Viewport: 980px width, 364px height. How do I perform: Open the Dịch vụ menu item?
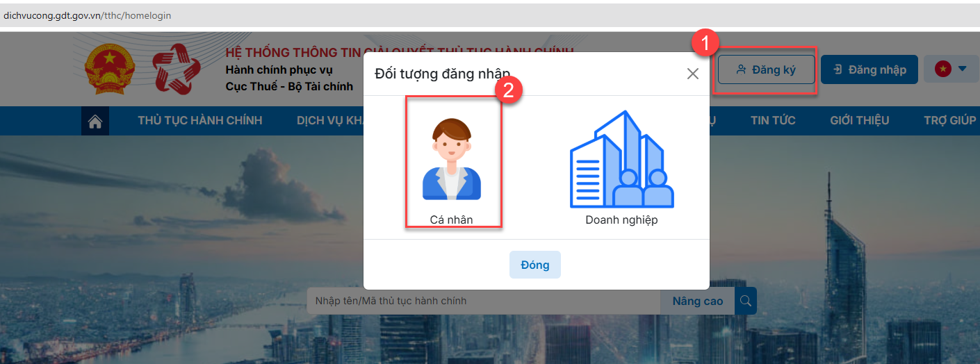point(330,121)
